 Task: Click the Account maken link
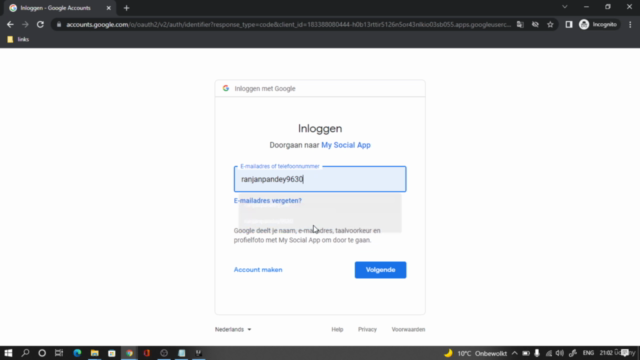tap(258, 269)
